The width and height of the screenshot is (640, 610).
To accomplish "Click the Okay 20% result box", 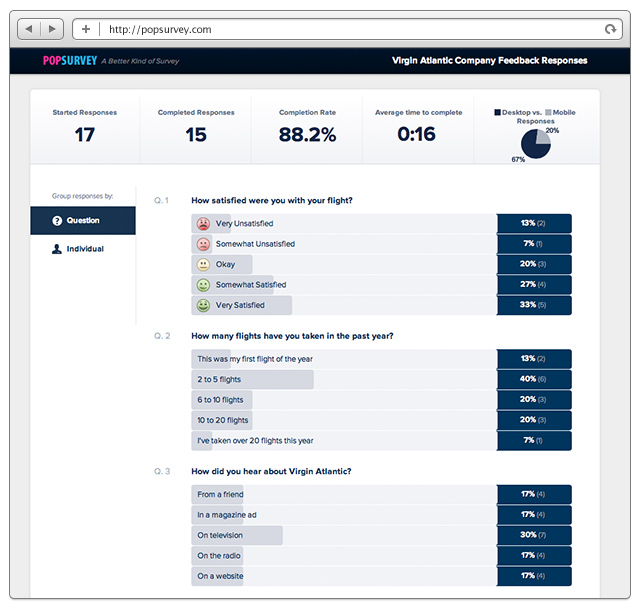I will point(534,264).
